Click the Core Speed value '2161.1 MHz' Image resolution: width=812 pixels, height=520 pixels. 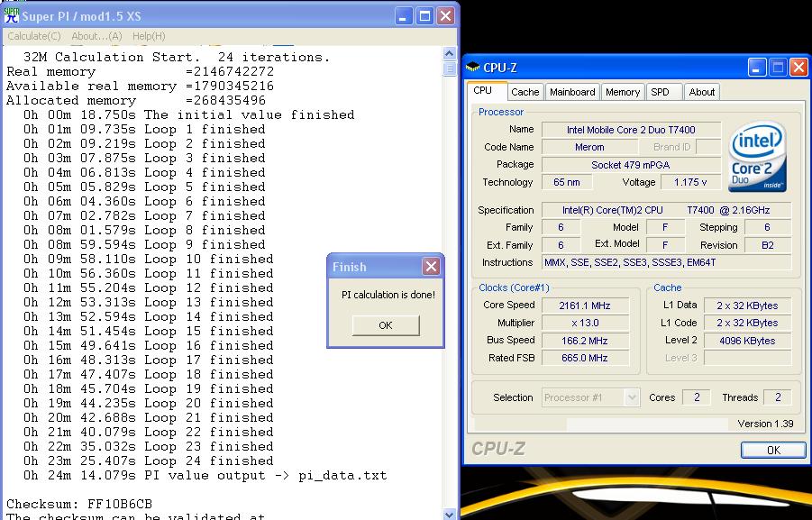585,306
